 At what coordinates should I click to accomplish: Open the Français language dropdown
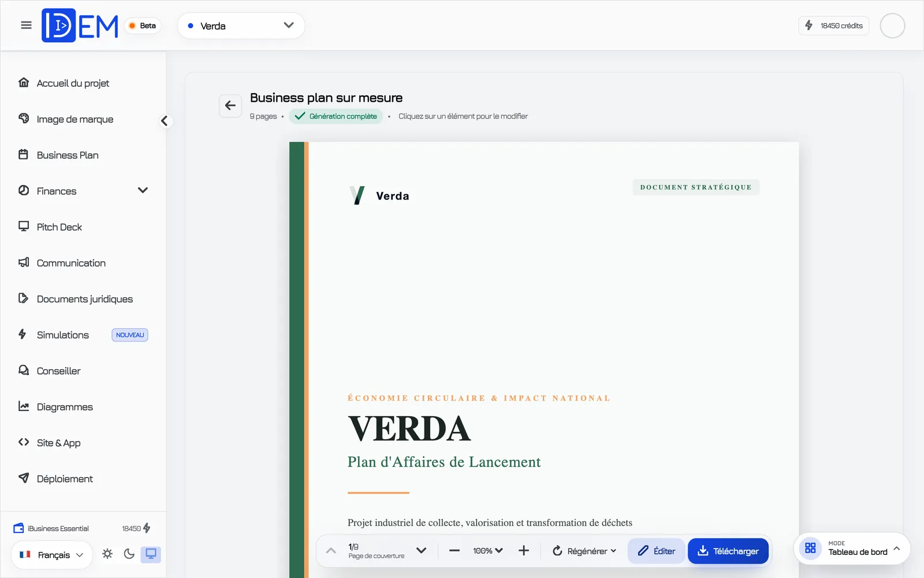click(x=51, y=555)
